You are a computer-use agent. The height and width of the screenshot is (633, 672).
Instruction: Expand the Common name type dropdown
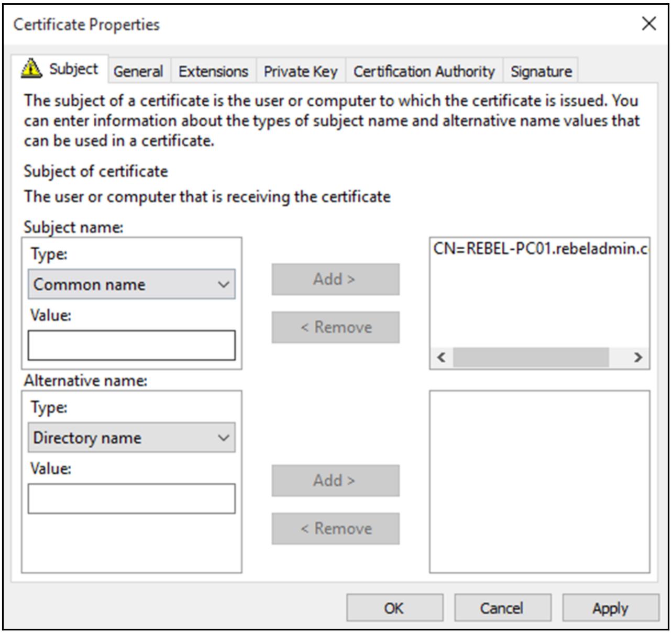coord(131,284)
